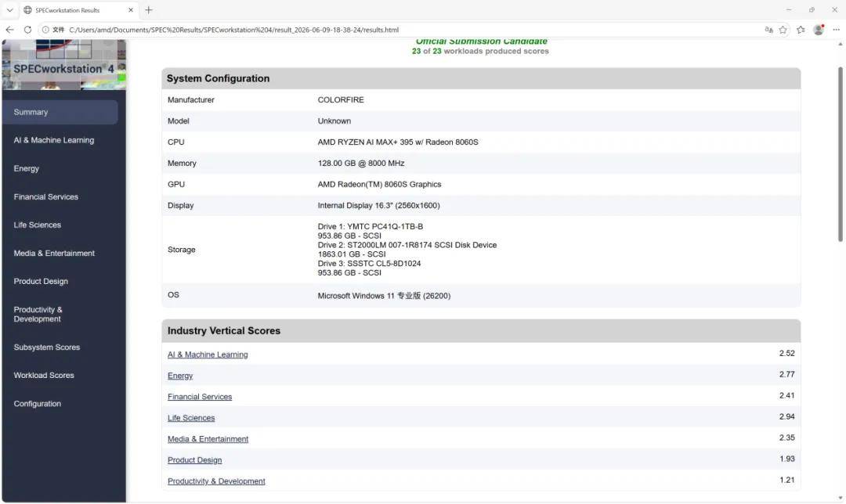Select Summary in the sidebar

60,112
